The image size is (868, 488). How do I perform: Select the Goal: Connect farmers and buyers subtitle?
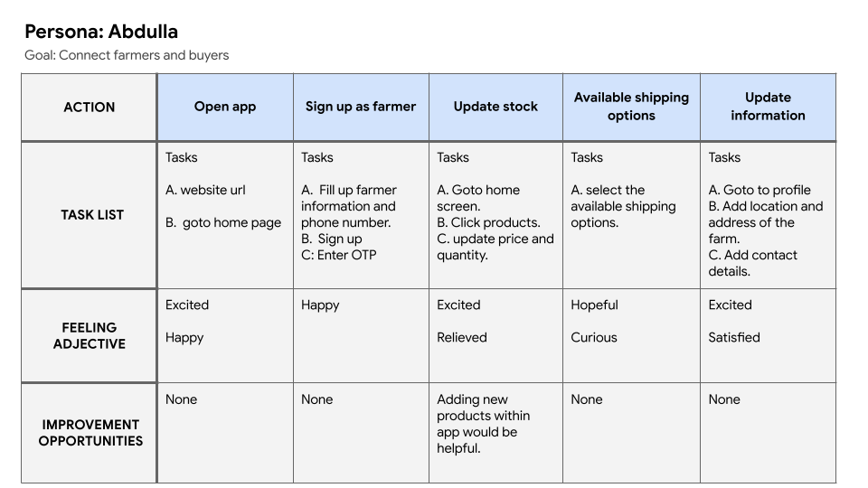(x=127, y=55)
